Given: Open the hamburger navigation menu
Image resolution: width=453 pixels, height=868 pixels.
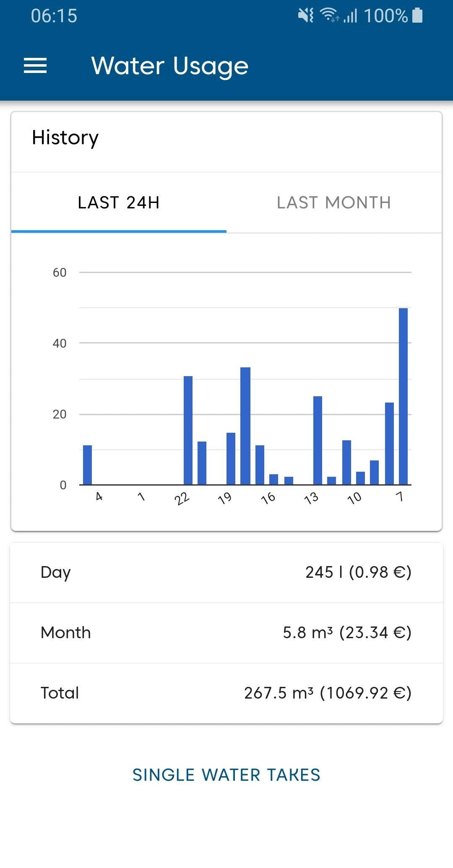Looking at the screenshot, I should click(x=35, y=66).
